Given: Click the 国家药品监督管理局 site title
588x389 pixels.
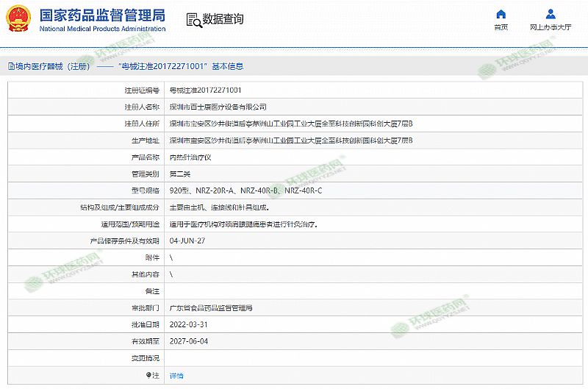Looking at the screenshot, I should 101,15.
